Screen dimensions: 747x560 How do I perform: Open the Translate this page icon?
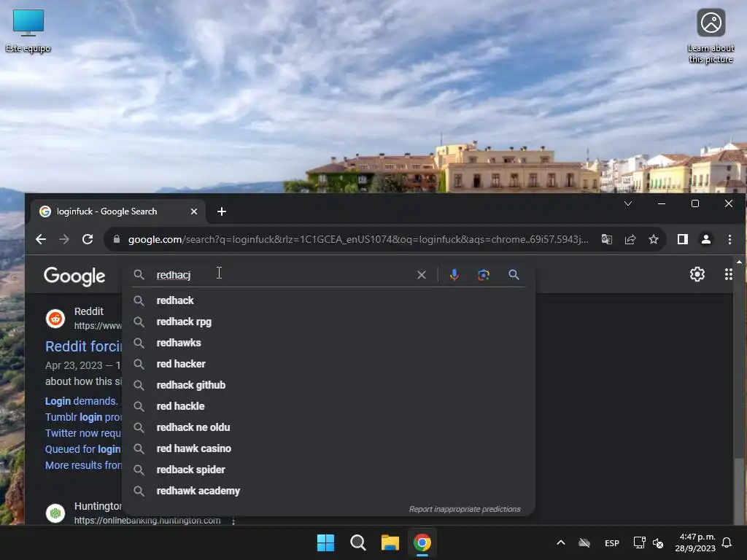coord(606,239)
